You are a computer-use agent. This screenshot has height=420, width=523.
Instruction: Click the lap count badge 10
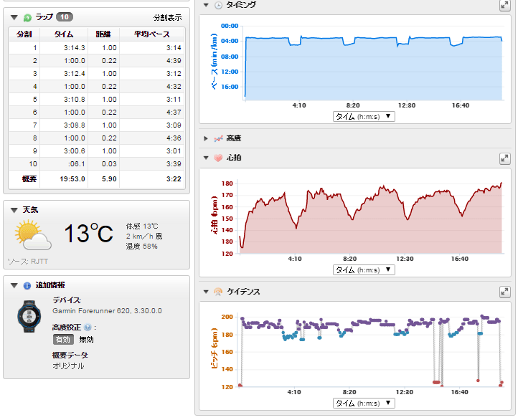[65, 17]
